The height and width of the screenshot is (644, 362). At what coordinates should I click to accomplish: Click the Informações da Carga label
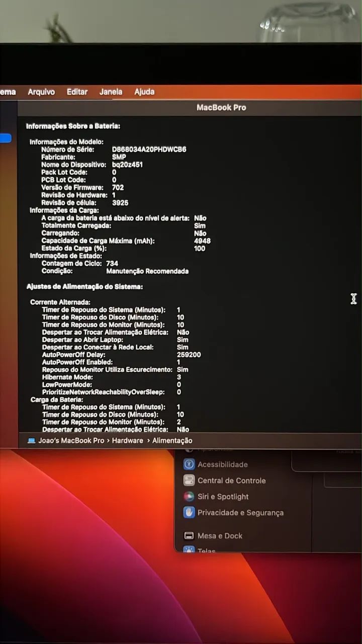[x=64, y=210]
